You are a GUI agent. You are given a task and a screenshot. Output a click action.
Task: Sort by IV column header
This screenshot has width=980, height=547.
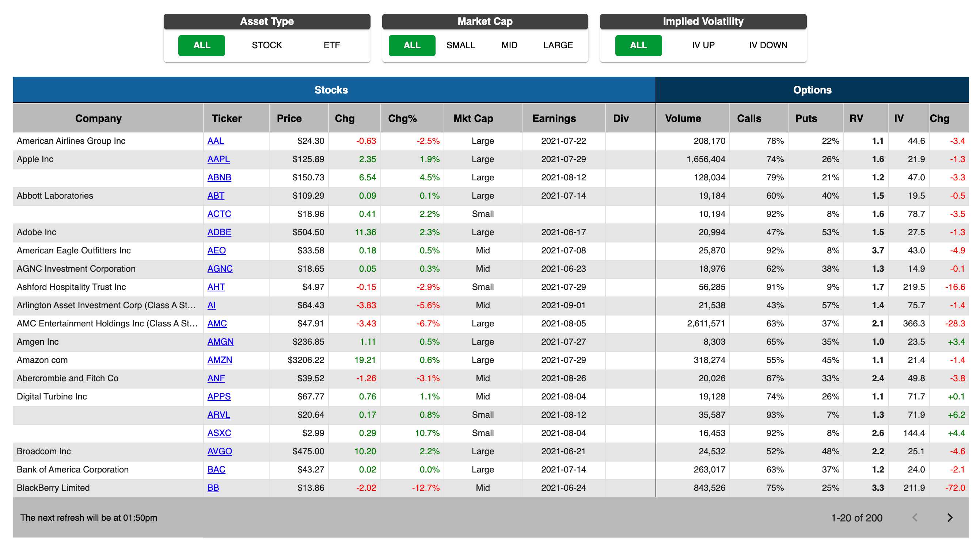point(899,118)
